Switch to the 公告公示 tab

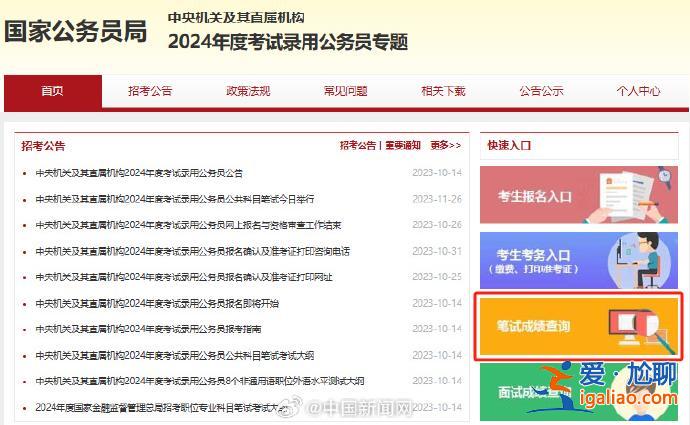[541, 91]
